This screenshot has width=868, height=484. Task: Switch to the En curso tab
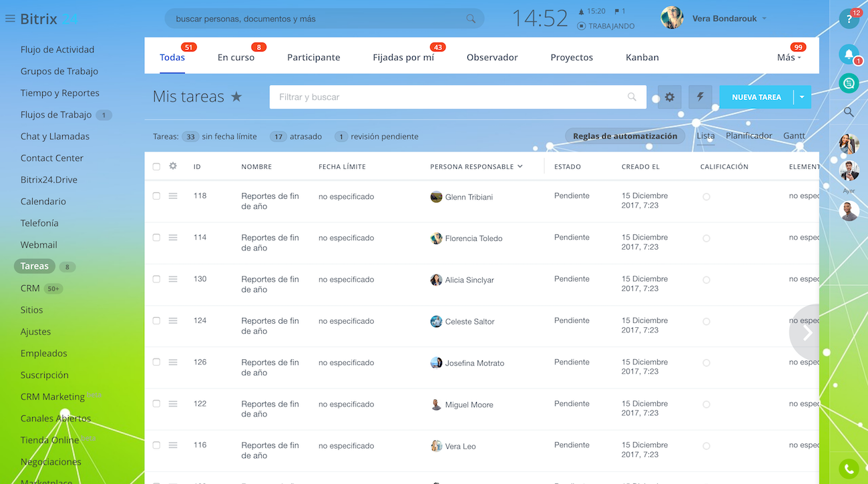coord(236,57)
